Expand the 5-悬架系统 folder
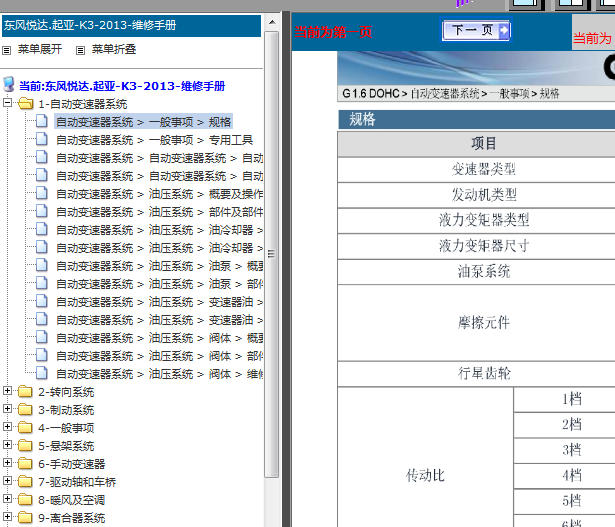 [7, 445]
